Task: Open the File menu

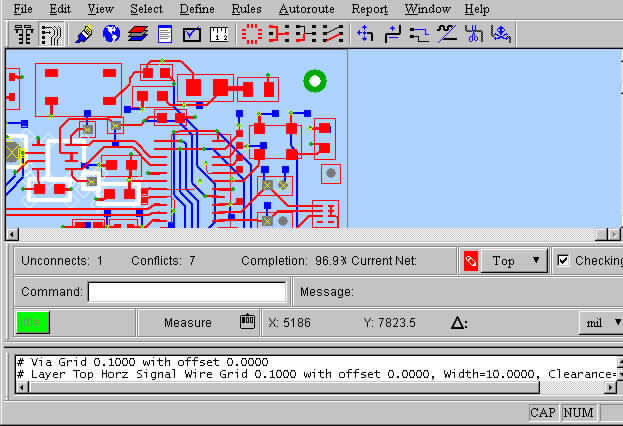Action: (x=23, y=9)
